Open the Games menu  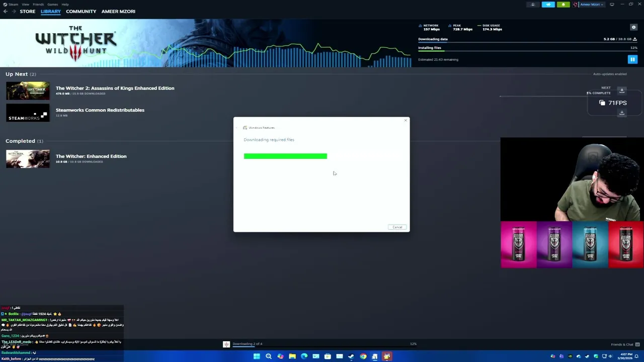52,5
